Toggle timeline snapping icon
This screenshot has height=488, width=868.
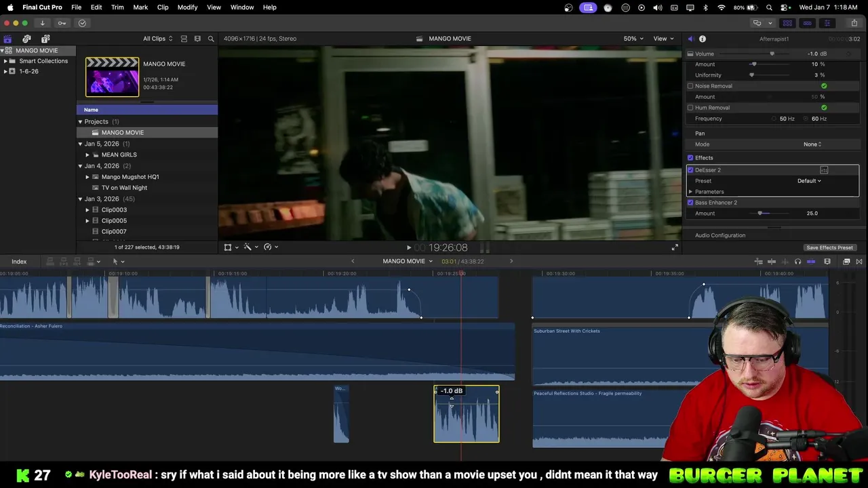811,262
